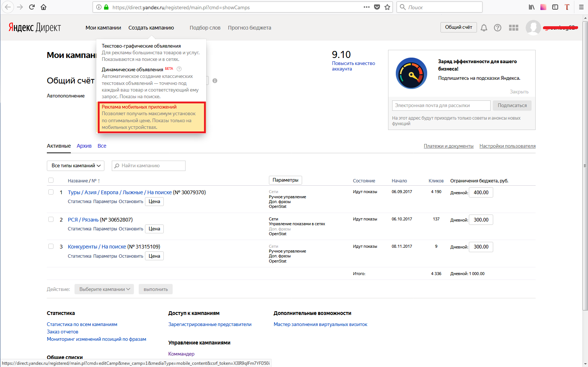Open the Firefox hamburger menu
Image resolution: width=588 pixels, height=367 pixels.
(581, 7)
